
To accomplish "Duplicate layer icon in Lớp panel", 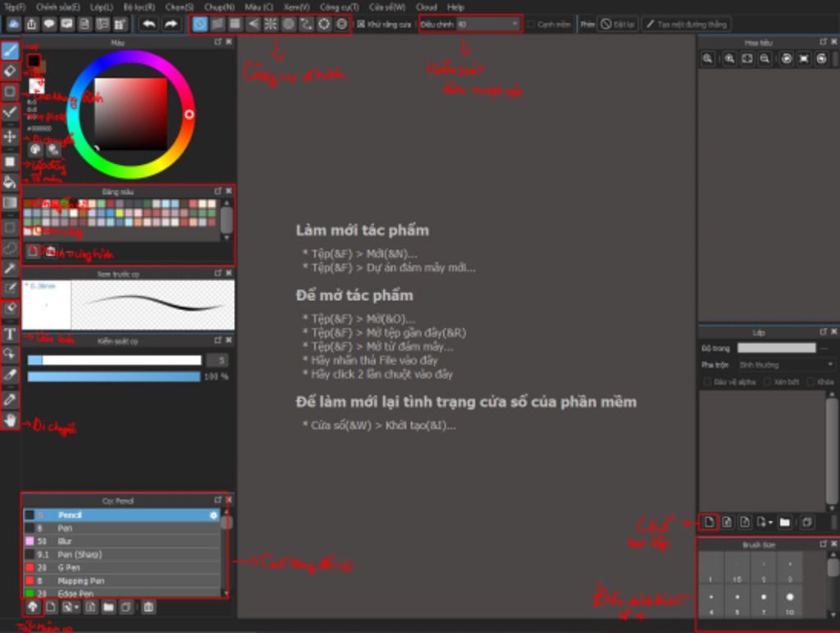I will pyautogui.click(x=807, y=521).
